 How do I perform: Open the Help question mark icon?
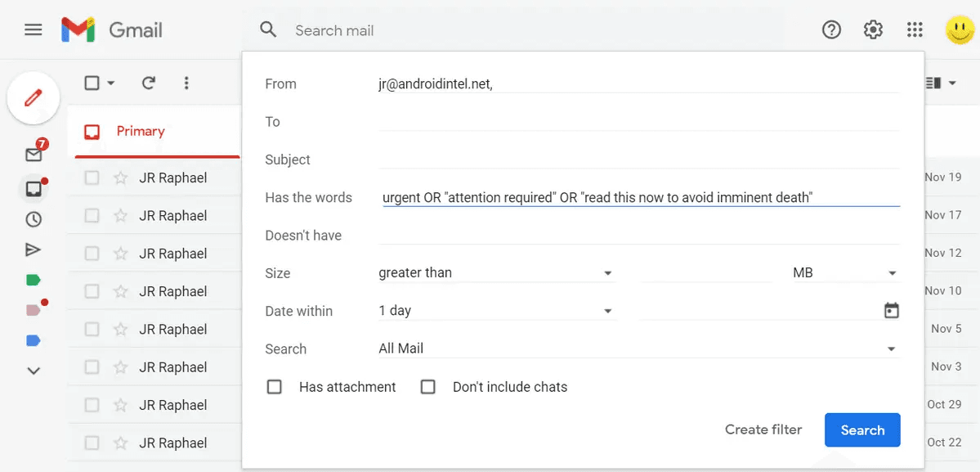(831, 29)
